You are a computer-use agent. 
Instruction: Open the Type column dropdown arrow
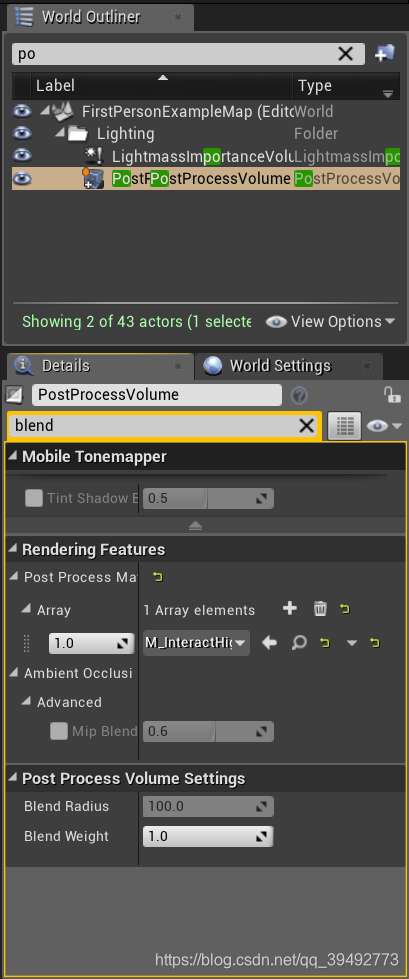coord(388,94)
